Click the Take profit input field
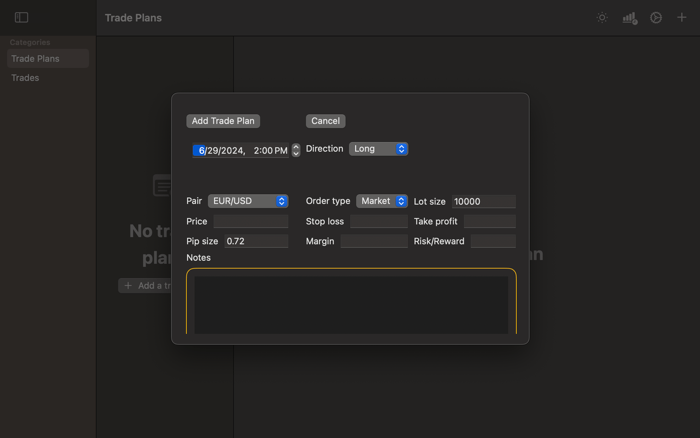Image resolution: width=700 pixels, height=438 pixels. click(x=490, y=221)
